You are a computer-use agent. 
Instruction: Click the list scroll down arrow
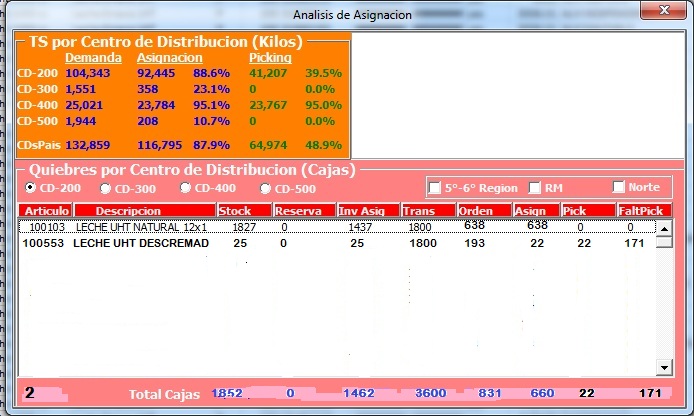point(664,367)
